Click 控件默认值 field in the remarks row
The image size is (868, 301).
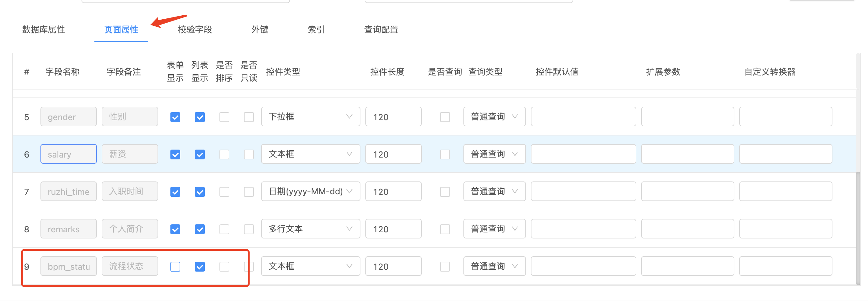583,229
